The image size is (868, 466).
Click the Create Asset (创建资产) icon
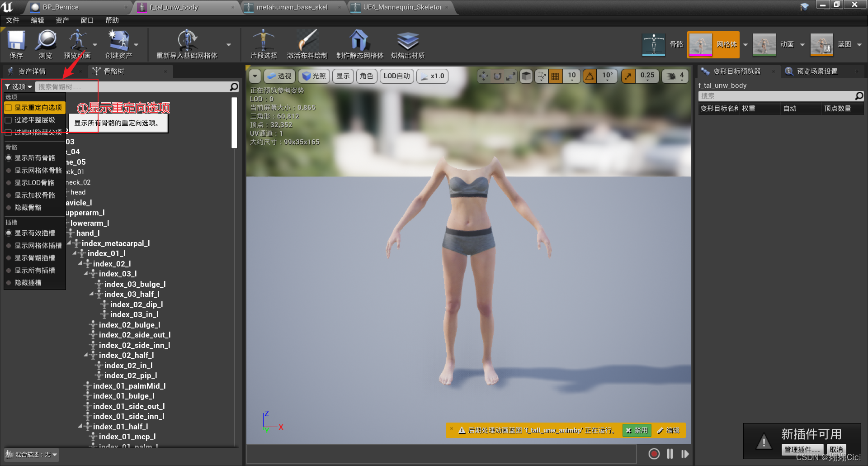click(118, 41)
